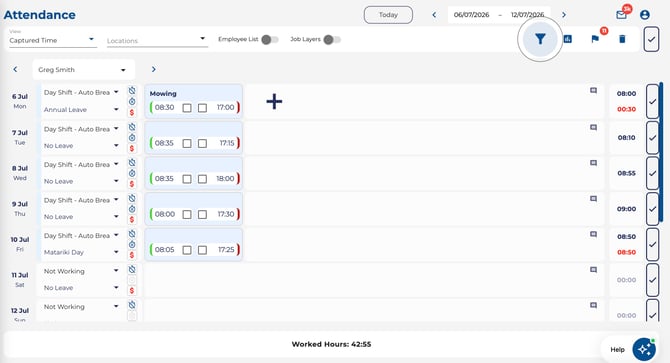Open comment icon for 12 Jul row
670x363 pixels.
click(594, 305)
